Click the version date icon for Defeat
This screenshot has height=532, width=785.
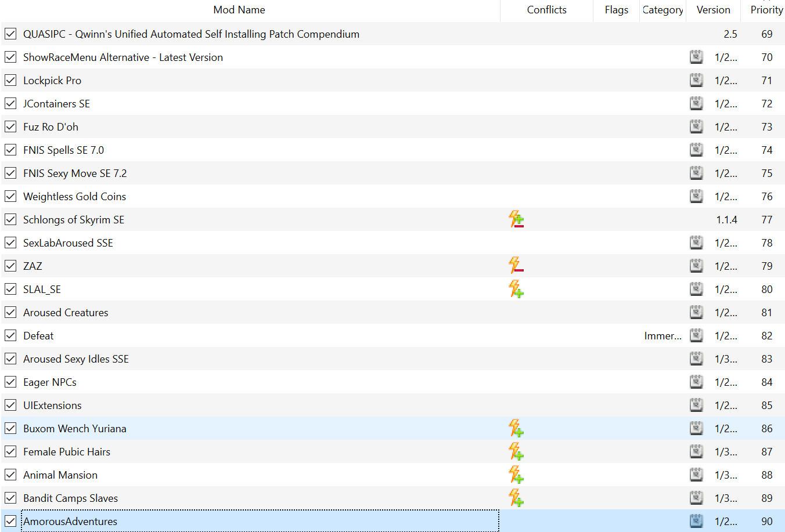[x=696, y=335]
